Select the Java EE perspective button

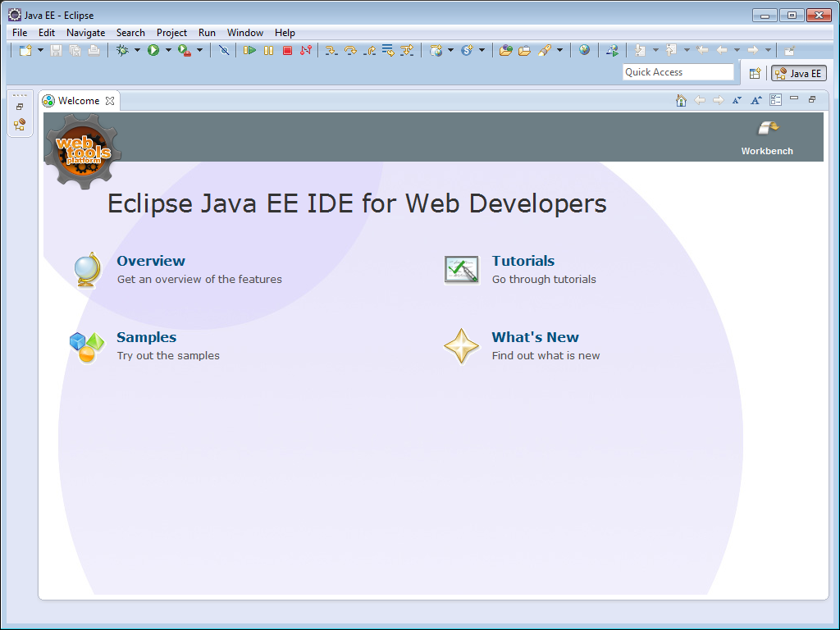tap(799, 73)
